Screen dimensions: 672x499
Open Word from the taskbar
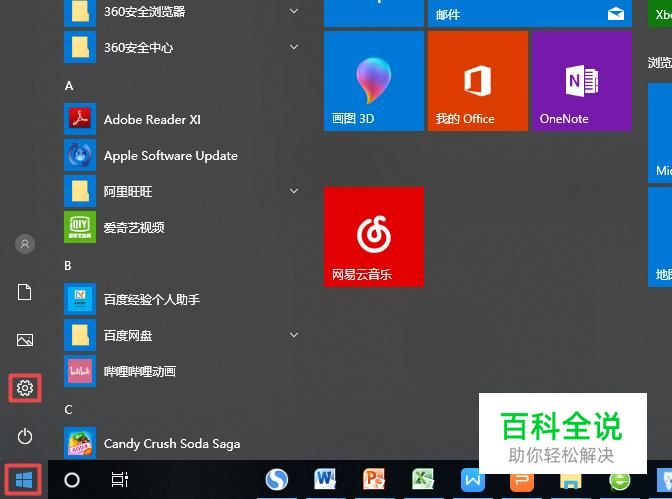point(325,480)
